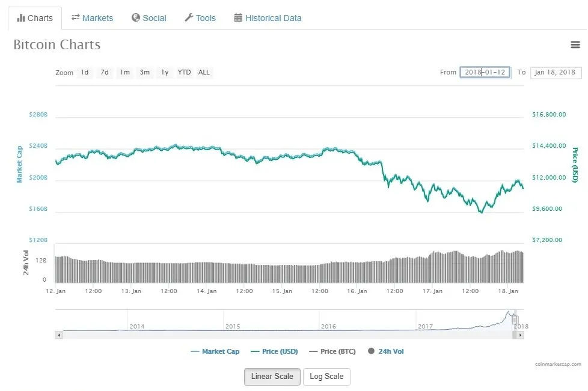Click the bar chart icon on Charts tab
This screenshot has height=391, width=588.
coord(21,17)
